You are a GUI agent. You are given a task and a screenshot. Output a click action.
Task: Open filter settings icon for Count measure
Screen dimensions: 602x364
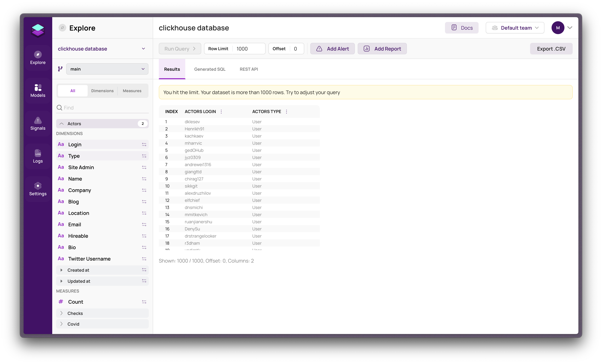[144, 302]
